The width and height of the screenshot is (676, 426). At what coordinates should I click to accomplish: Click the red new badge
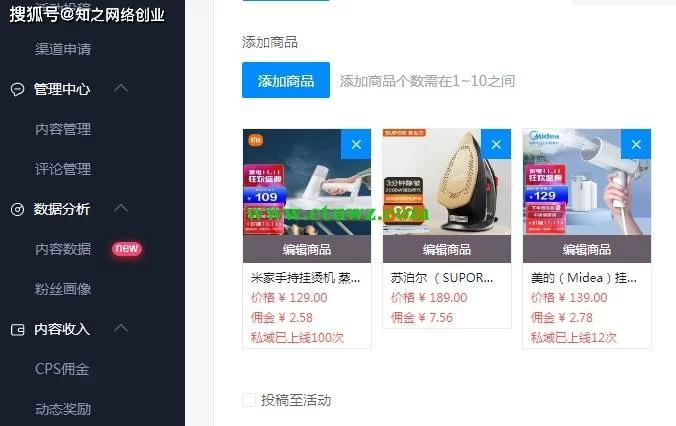tap(127, 248)
